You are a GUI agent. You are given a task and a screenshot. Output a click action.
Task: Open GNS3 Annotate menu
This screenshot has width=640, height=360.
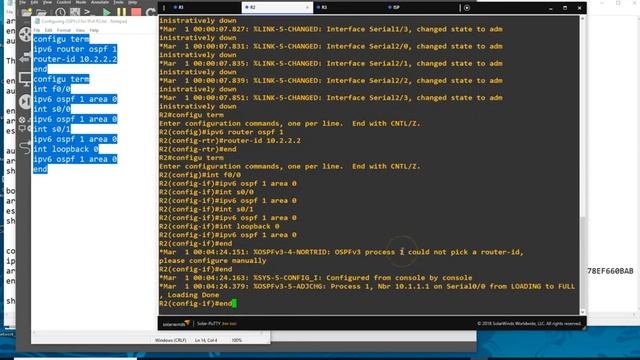coord(100,2)
